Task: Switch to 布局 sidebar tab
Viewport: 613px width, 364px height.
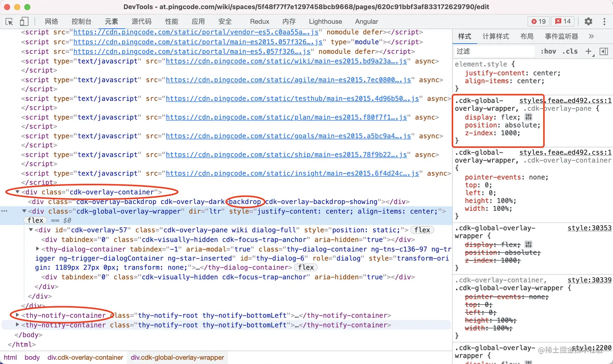Action: (x=527, y=36)
